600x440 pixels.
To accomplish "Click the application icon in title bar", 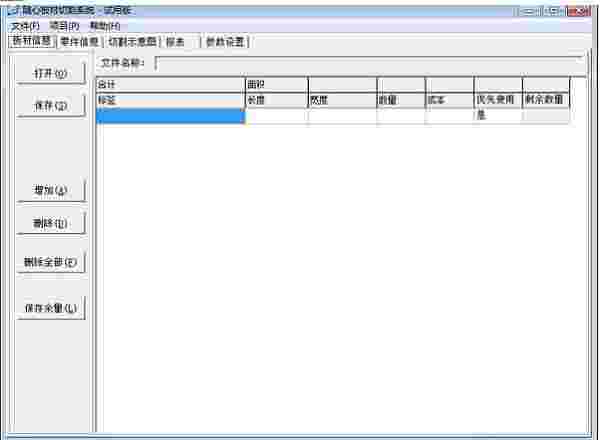I will point(13,11).
